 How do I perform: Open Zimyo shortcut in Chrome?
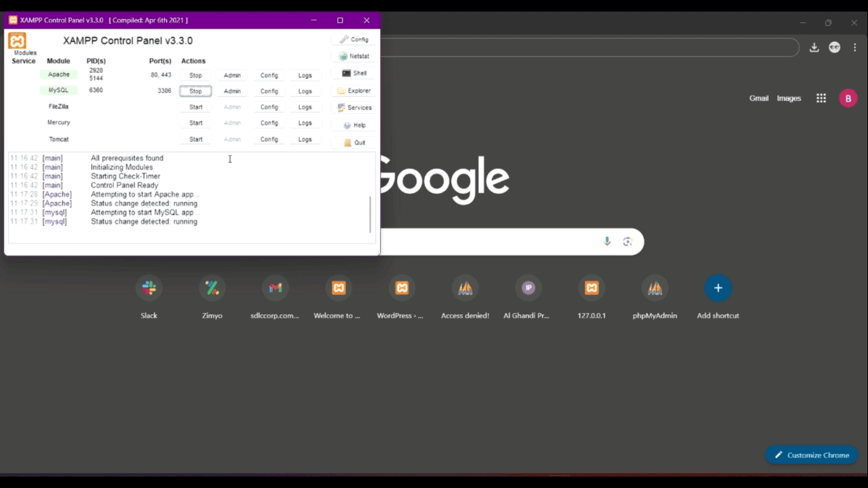[x=212, y=288]
